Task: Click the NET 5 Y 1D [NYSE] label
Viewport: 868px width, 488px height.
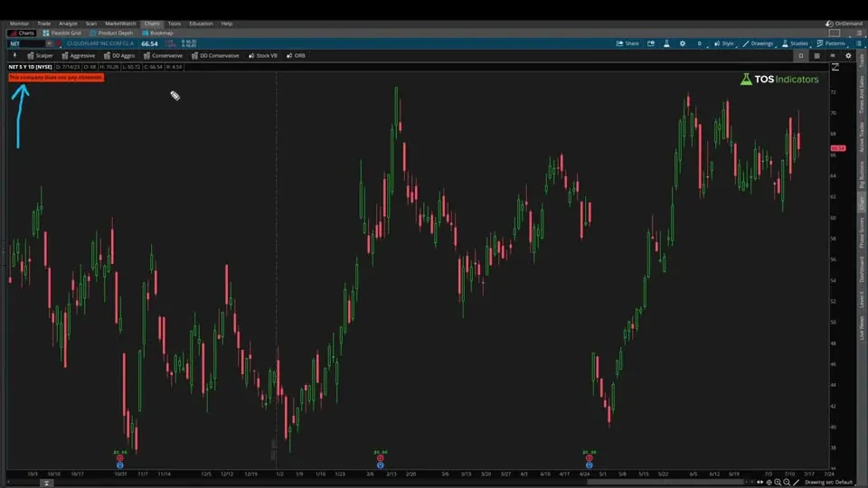Action: (x=30, y=67)
